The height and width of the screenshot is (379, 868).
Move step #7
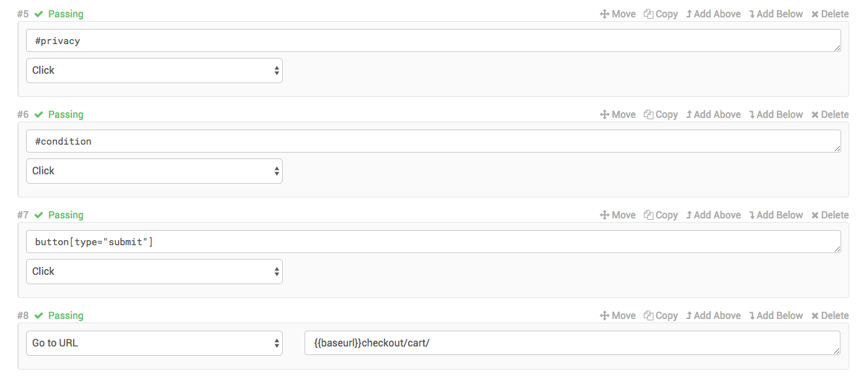pos(618,215)
